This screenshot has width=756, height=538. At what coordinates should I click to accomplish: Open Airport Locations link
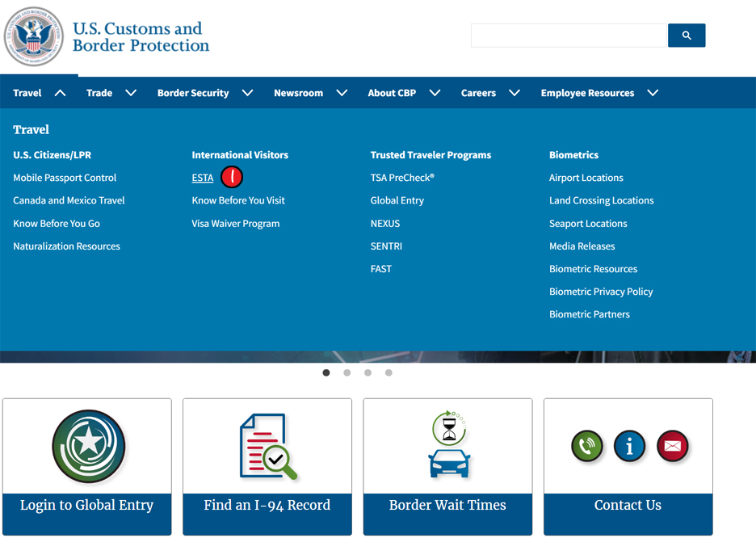click(586, 178)
